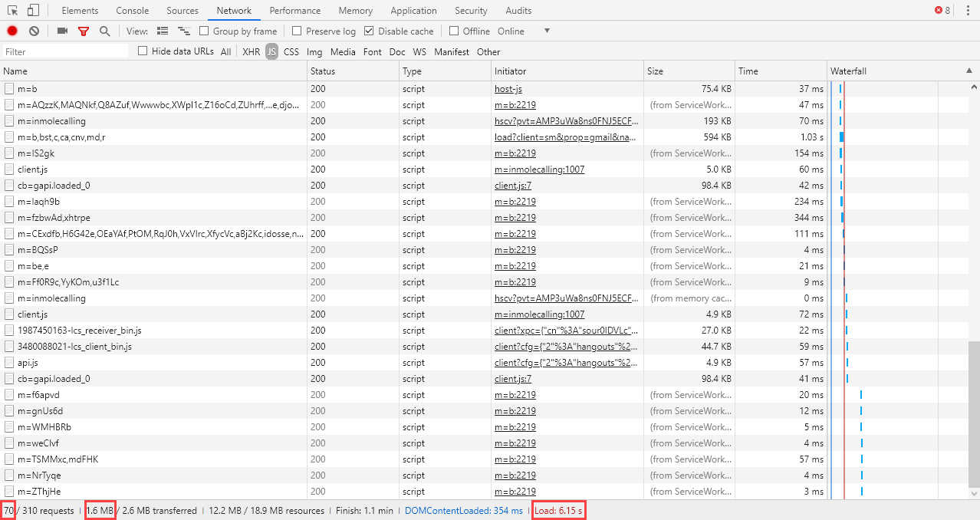This screenshot has width=980, height=520.
Task: Open the Online throttling dropdown
Action: pos(546,31)
